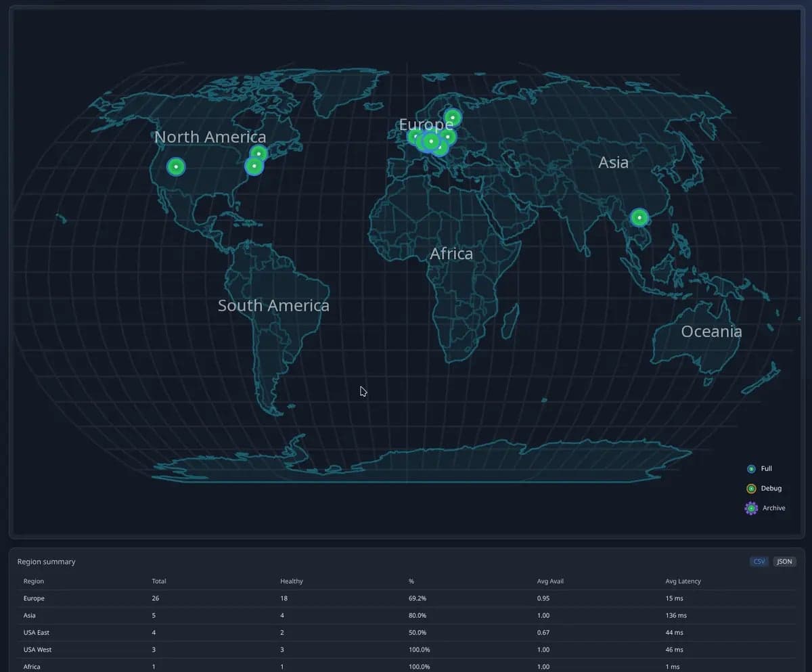Sort table by Healthy column header
812x672 pixels.
[292, 581]
